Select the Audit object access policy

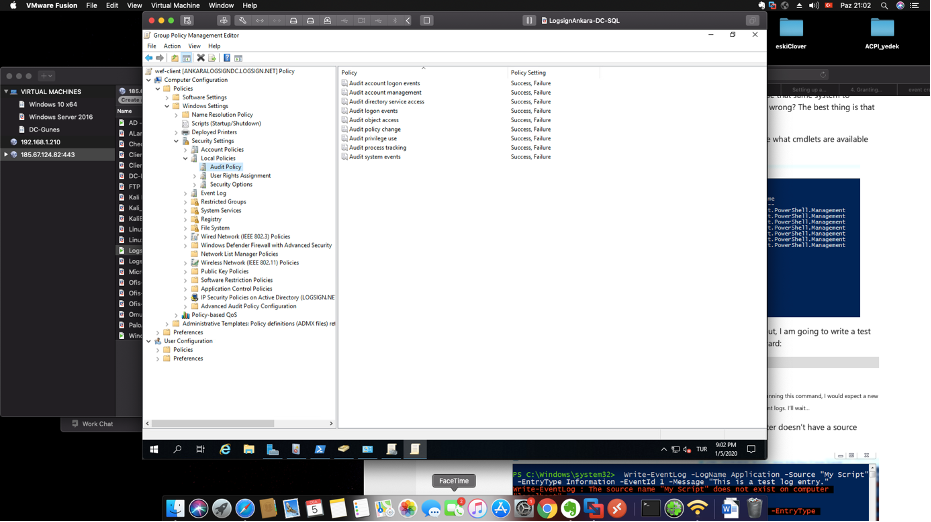coord(373,120)
